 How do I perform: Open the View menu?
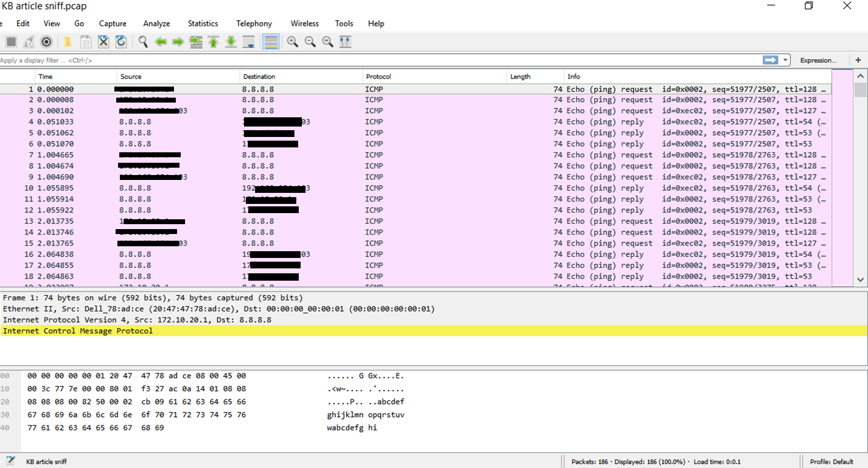pos(52,23)
